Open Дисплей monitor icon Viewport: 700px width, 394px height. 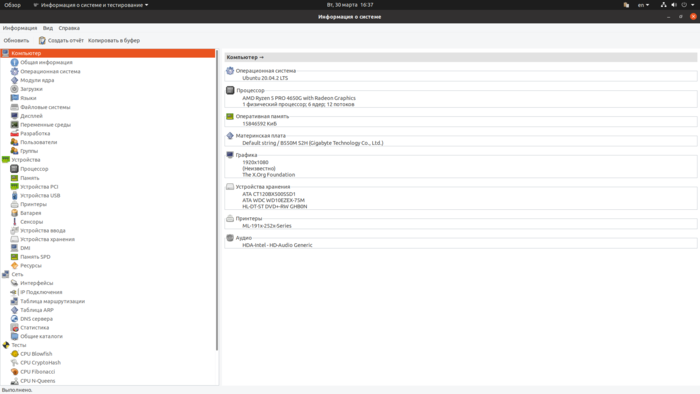click(14, 116)
